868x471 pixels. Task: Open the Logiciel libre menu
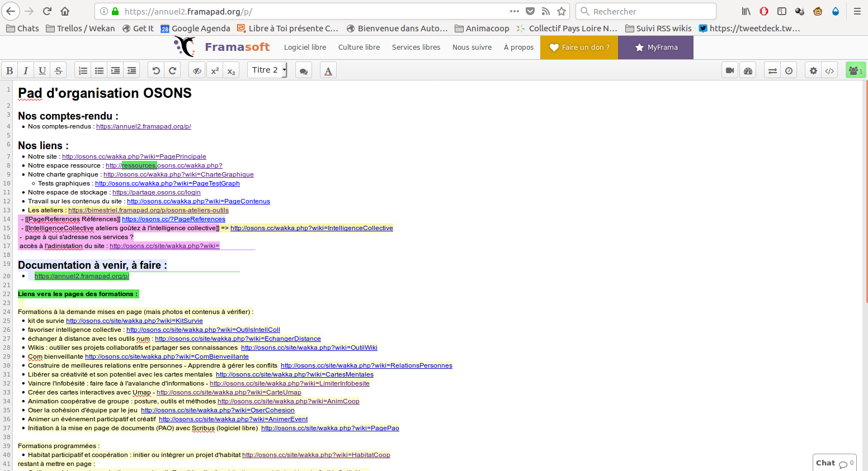pos(305,47)
